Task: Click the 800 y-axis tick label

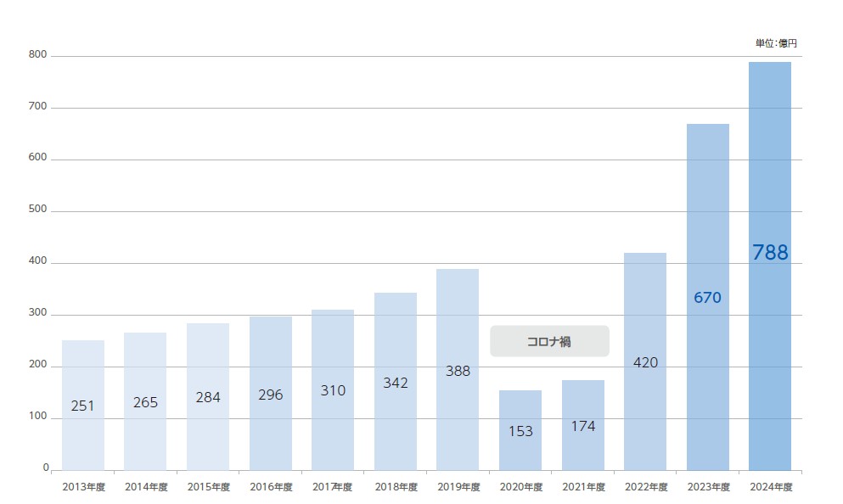Action: coord(38,55)
